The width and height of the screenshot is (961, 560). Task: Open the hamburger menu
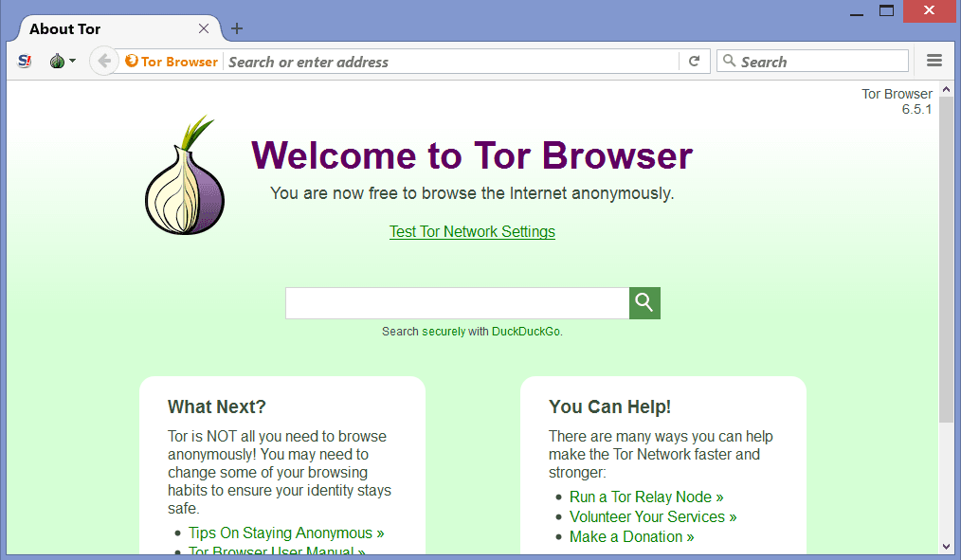[x=934, y=61]
